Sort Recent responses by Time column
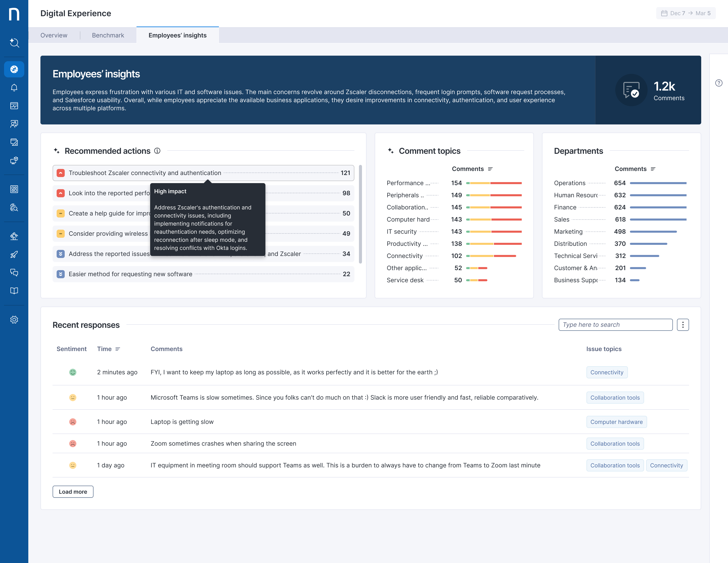 (x=108, y=349)
